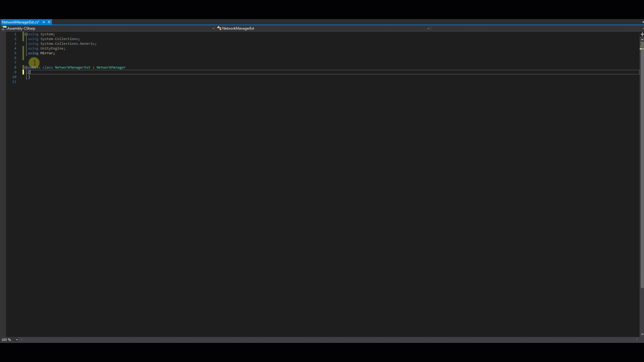The height and width of the screenshot is (362, 644).
Task: Click the NetworkManagerExt class icon in navigation bar
Action: pos(219,28)
